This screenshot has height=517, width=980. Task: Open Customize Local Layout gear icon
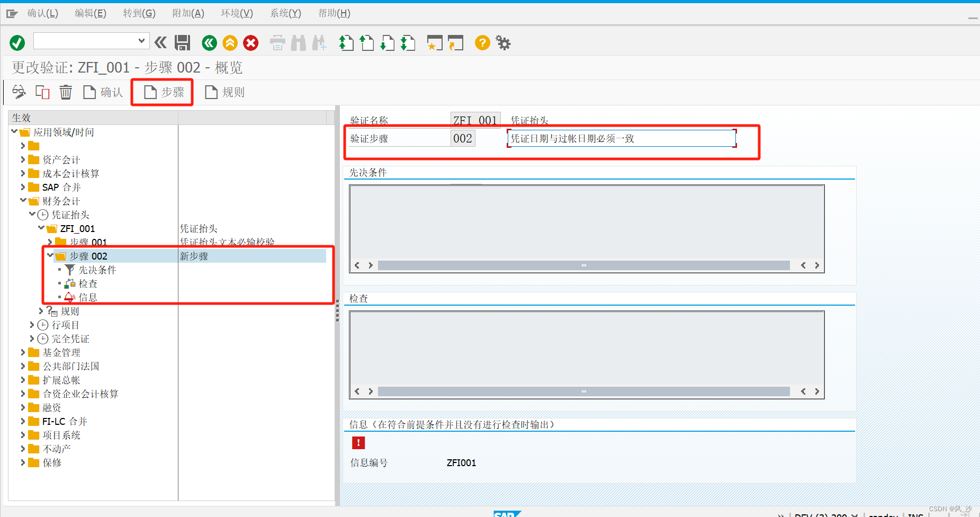(x=503, y=43)
